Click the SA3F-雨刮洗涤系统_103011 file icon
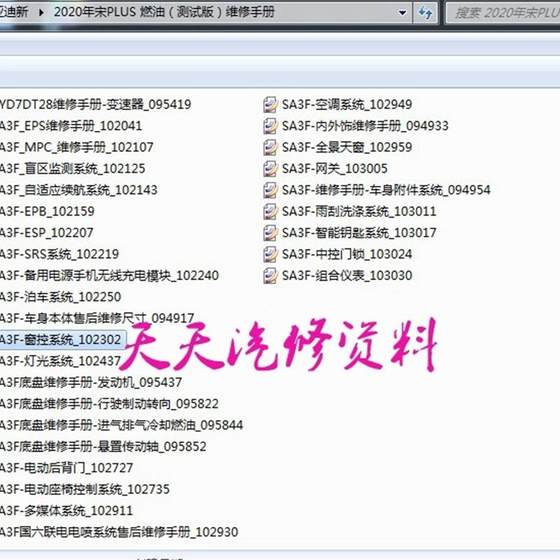Screen dimensions: 560x560 tap(270, 212)
